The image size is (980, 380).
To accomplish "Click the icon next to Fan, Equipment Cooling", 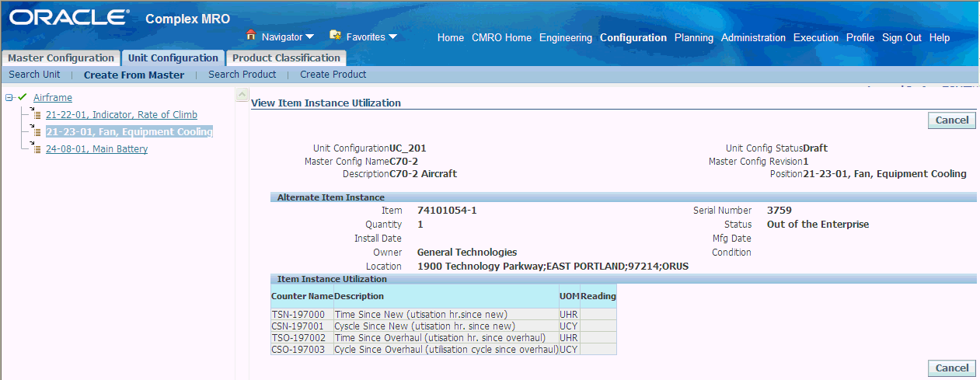I will click(34, 131).
